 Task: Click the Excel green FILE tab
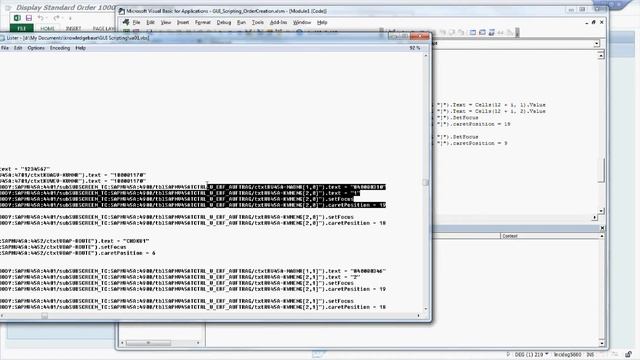click(x=22, y=28)
